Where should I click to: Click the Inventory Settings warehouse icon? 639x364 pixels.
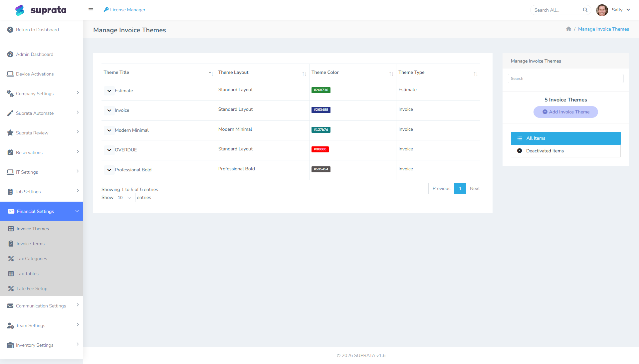coord(10,345)
